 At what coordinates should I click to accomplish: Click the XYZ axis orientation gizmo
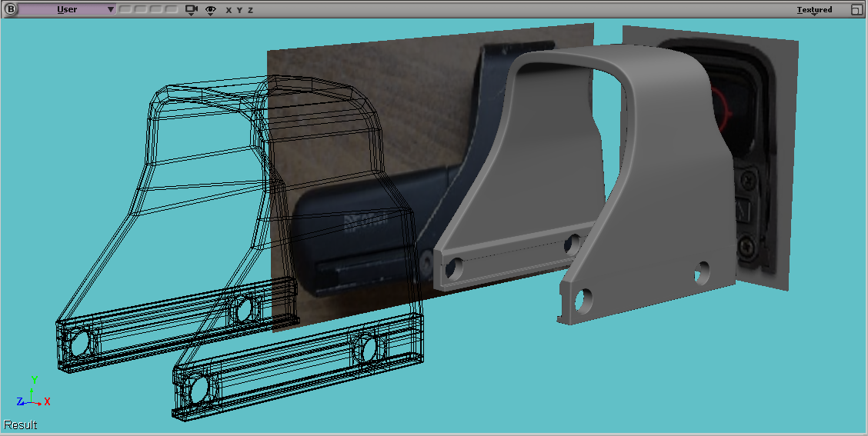[32, 393]
